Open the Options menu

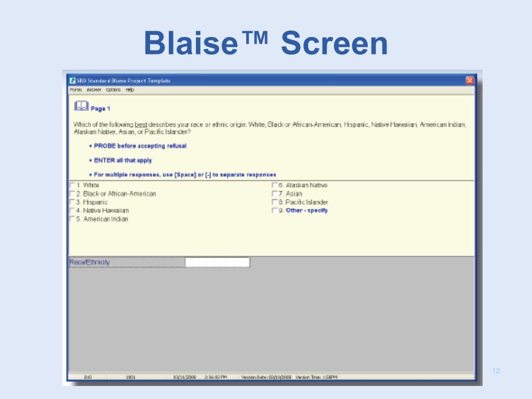point(113,89)
